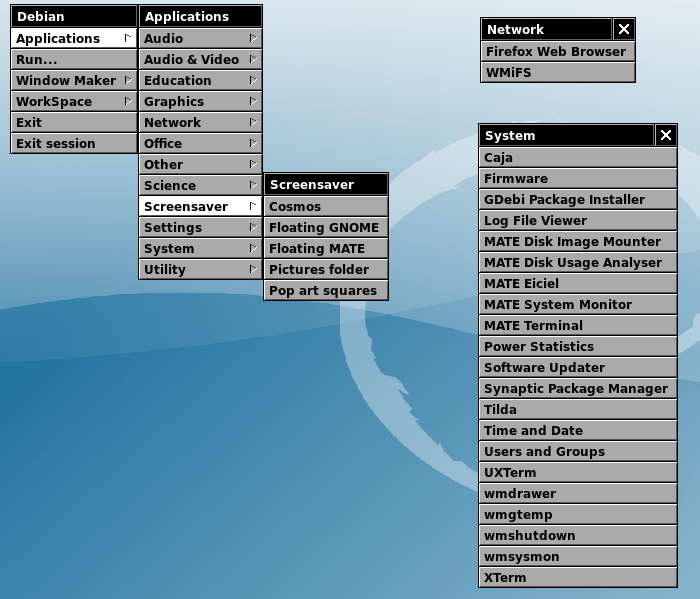Screen dimensions: 700x599
Task: Open the Education submenu
Action: point(200,80)
